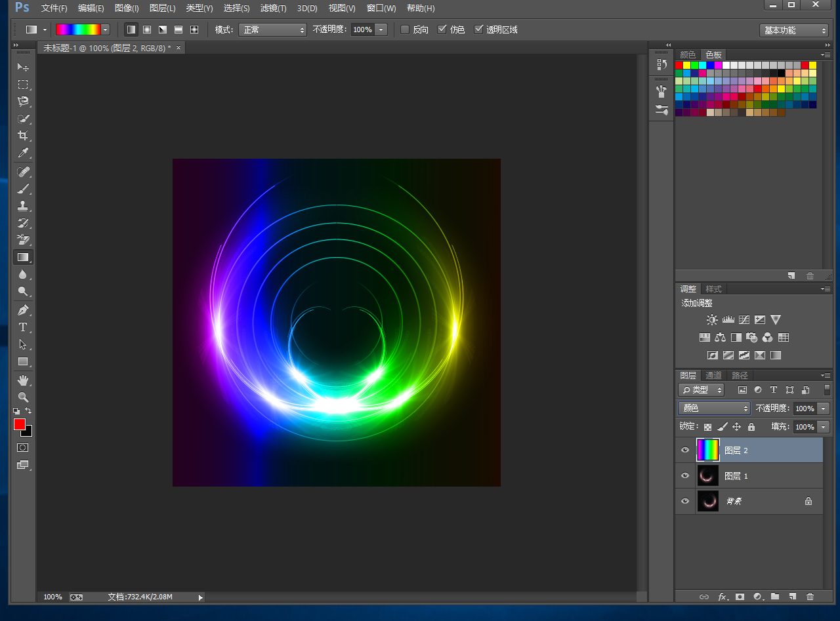
Task: Select the 图层 1 layer thumbnail
Action: click(x=707, y=475)
